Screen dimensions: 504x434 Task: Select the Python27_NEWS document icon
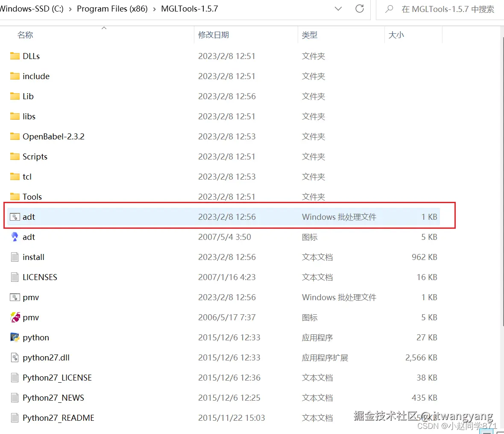pos(15,398)
